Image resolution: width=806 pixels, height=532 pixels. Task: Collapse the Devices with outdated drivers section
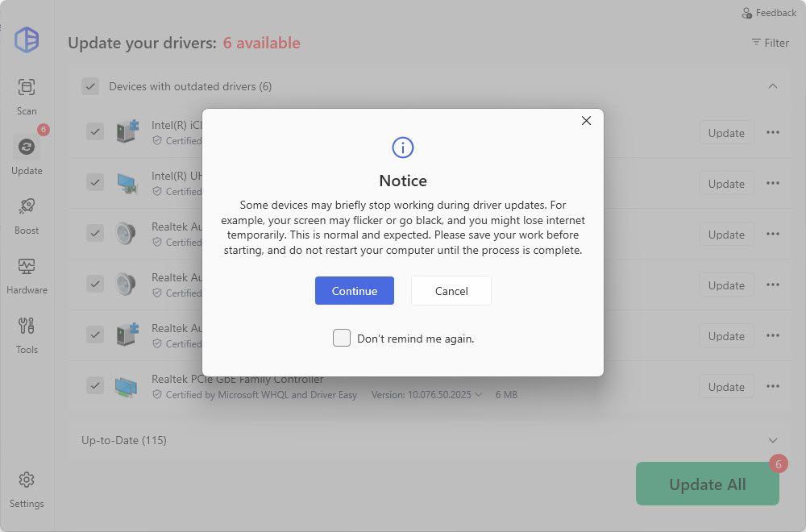[773, 86]
